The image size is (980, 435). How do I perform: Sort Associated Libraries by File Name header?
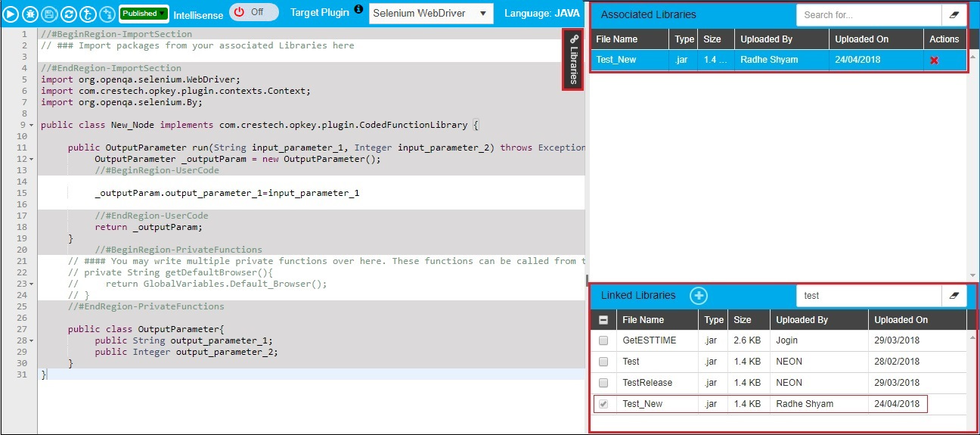click(630, 39)
